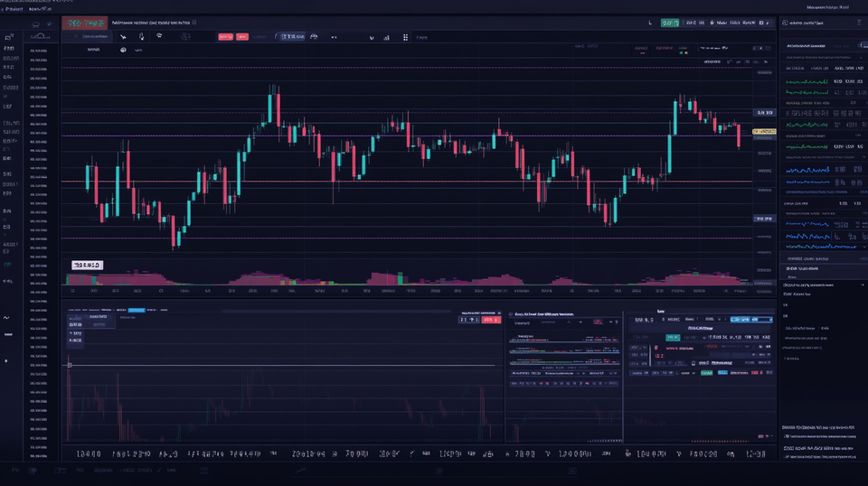This screenshot has height=486, width=868.
Task: Click the bar chart icon in chart toolbar
Action: [x=387, y=37]
